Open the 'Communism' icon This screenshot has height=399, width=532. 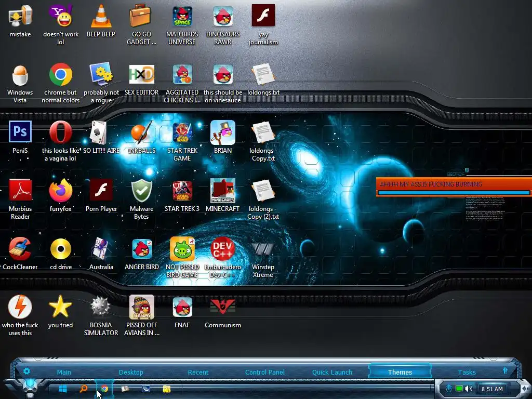pyautogui.click(x=223, y=305)
